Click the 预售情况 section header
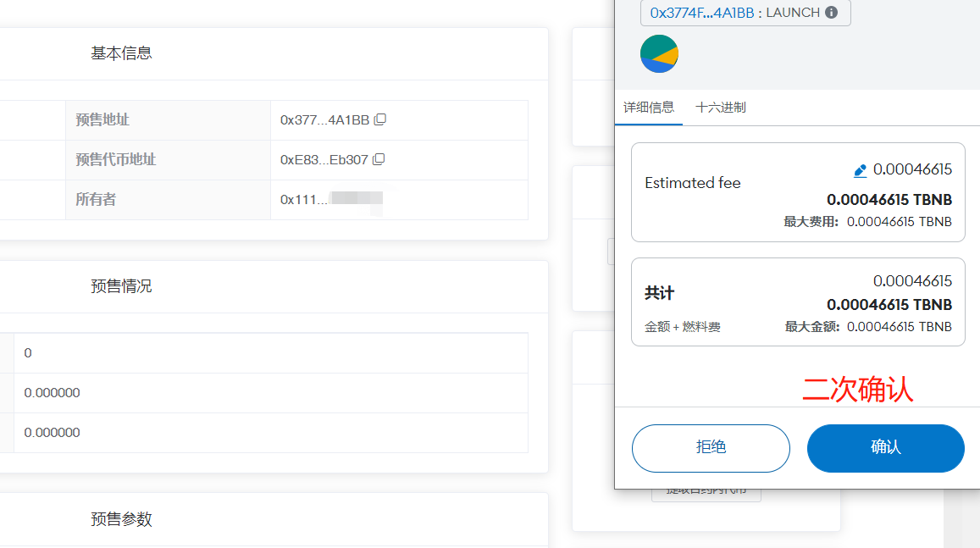 coord(121,286)
